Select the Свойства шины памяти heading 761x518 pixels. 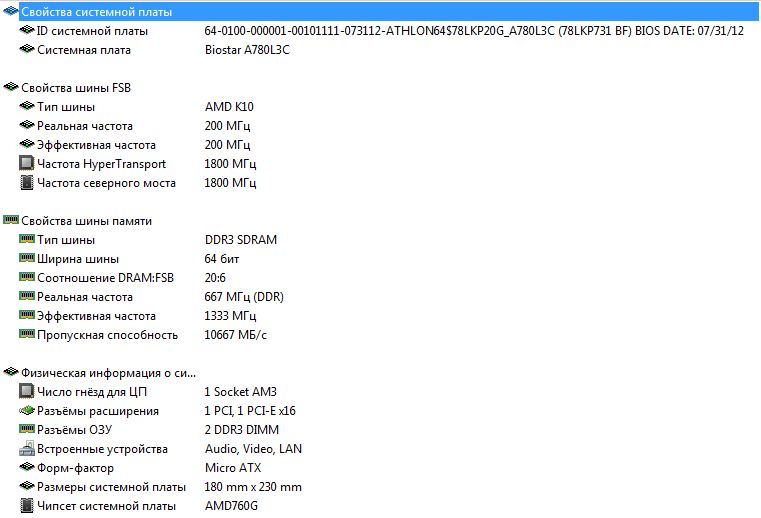tap(86, 221)
